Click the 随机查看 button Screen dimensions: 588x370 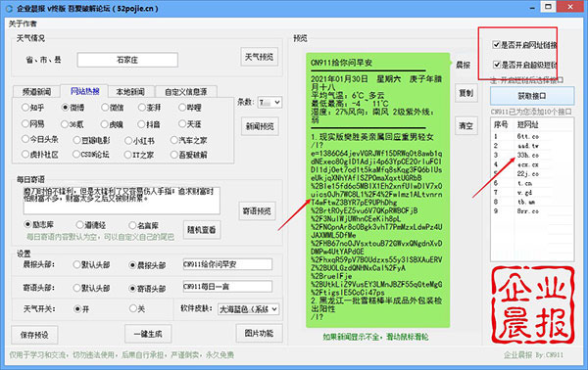(x=202, y=230)
